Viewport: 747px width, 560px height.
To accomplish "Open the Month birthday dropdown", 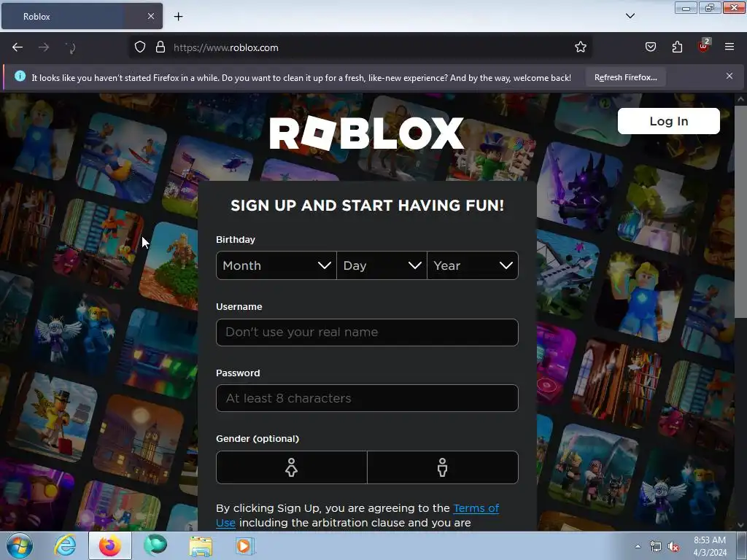I will coord(276,265).
